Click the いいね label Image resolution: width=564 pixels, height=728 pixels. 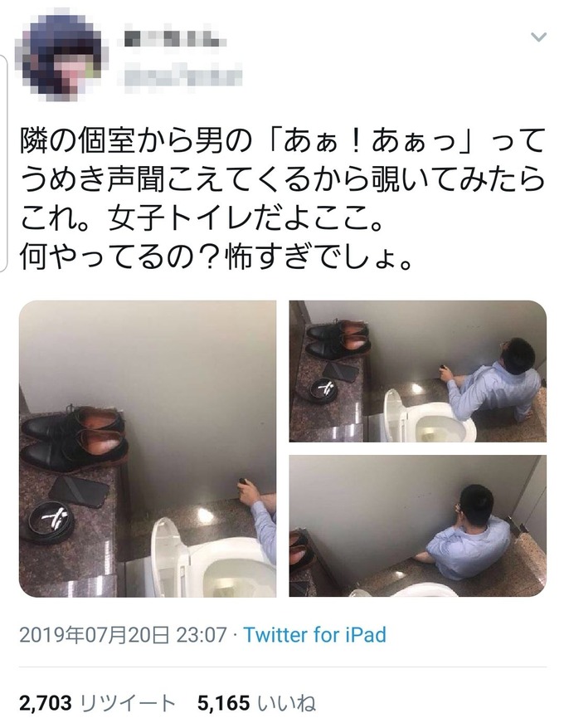tap(287, 703)
